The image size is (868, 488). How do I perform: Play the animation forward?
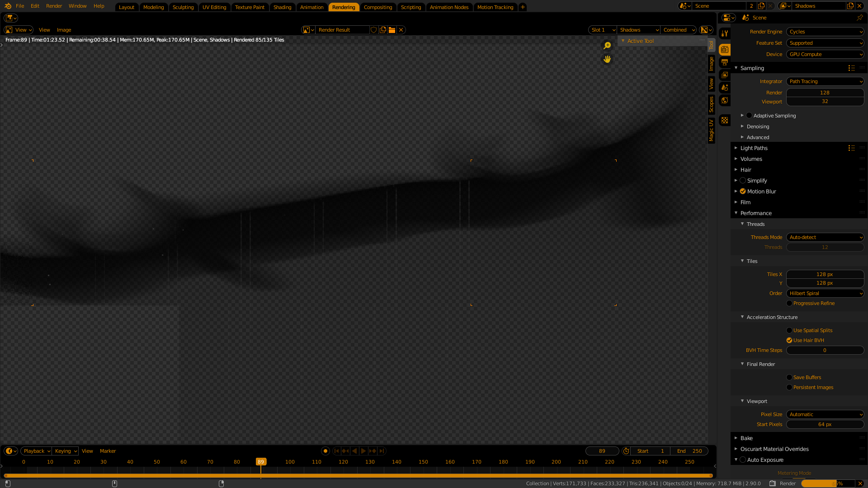point(363,451)
